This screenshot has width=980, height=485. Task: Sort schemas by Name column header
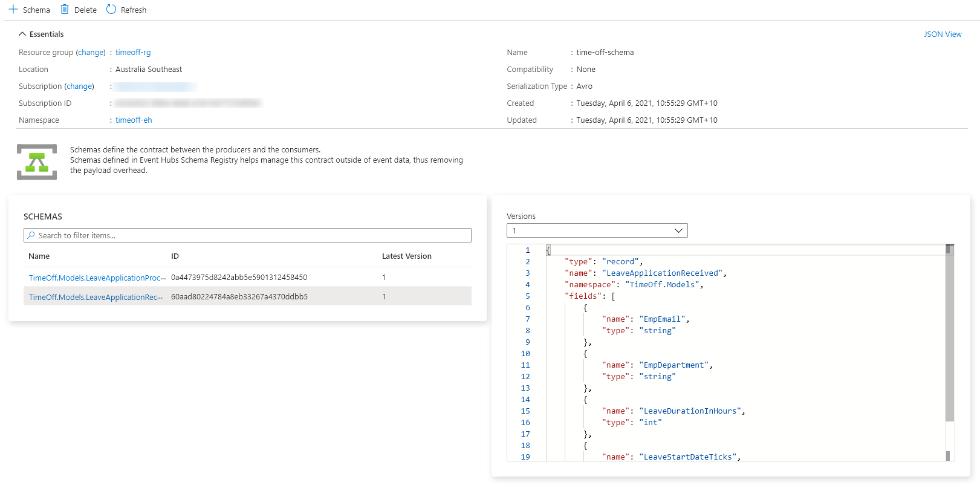(39, 256)
